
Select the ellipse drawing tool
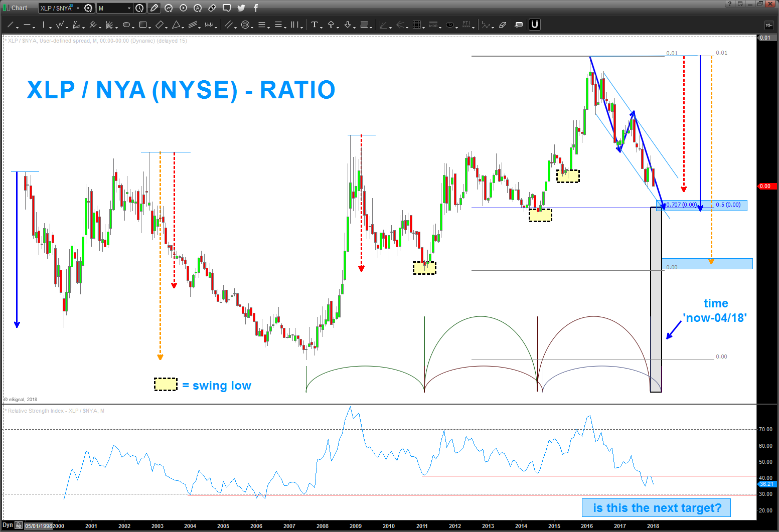[126, 25]
